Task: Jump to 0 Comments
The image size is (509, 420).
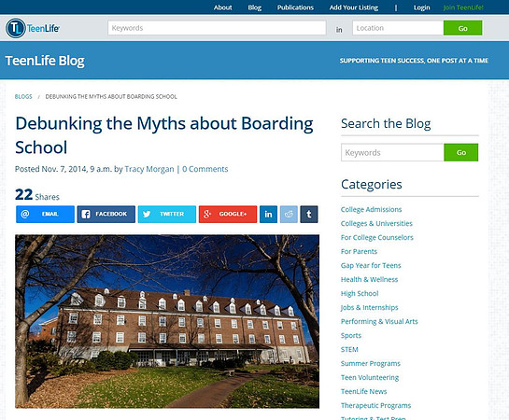Action: [205, 169]
